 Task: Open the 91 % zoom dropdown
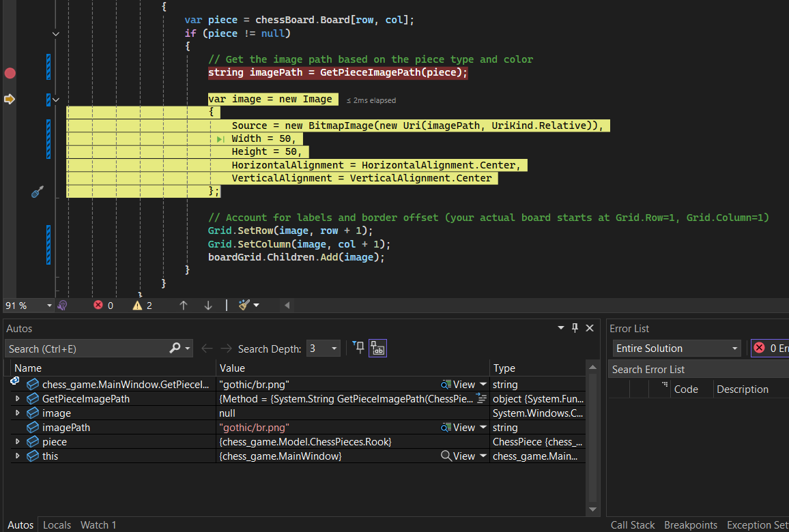click(x=49, y=306)
